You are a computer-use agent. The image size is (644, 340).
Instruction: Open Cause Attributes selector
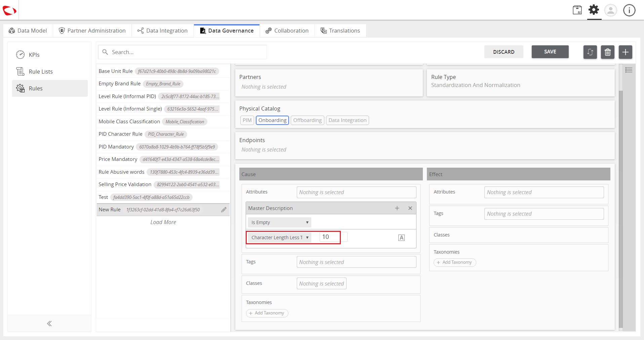point(356,192)
